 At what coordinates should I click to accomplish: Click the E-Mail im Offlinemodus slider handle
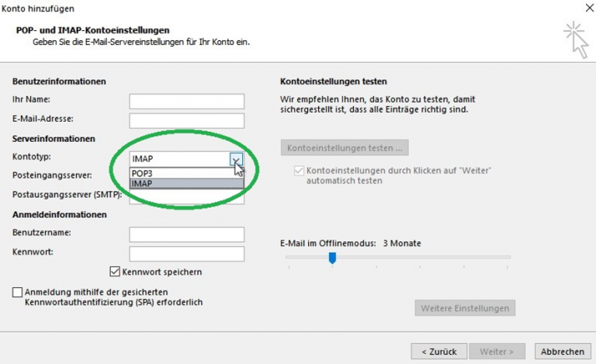tap(332, 258)
